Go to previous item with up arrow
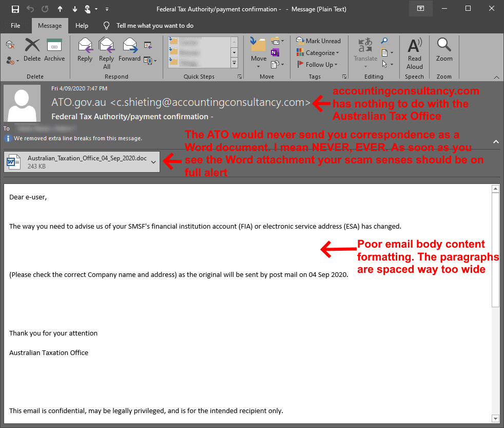The height and width of the screenshot is (428, 504). click(60, 9)
